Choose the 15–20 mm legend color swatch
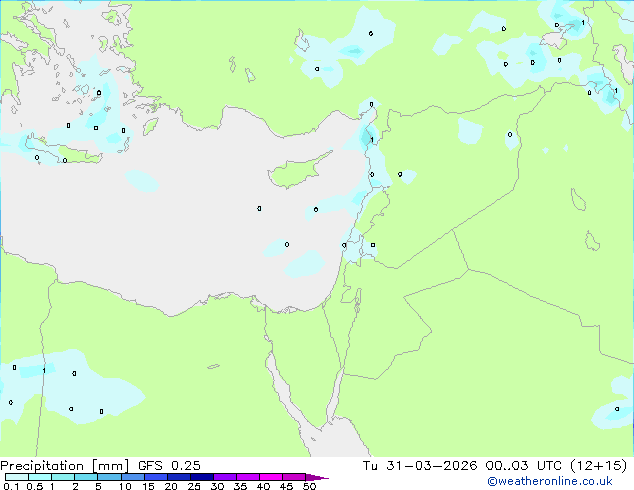This screenshot has width=634, height=490. click(156, 477)
